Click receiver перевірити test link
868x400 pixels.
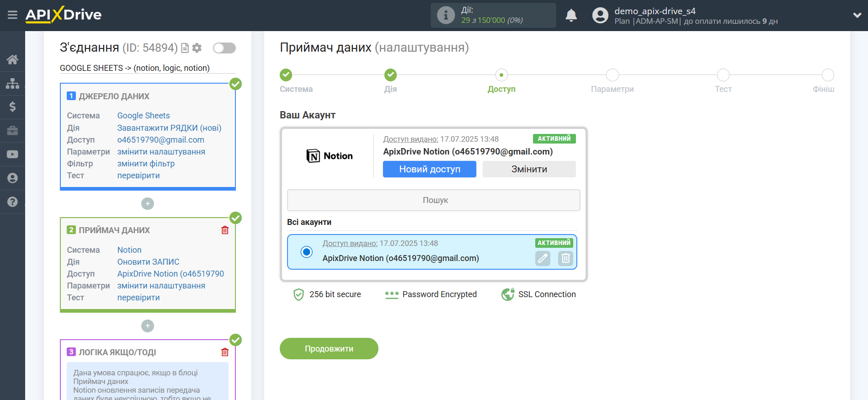[138, 298]
